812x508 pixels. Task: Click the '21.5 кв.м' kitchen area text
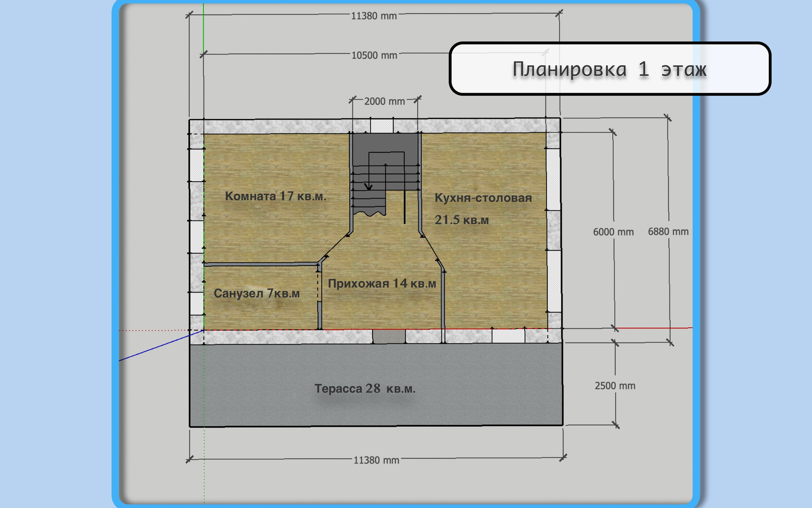(461, 220)
